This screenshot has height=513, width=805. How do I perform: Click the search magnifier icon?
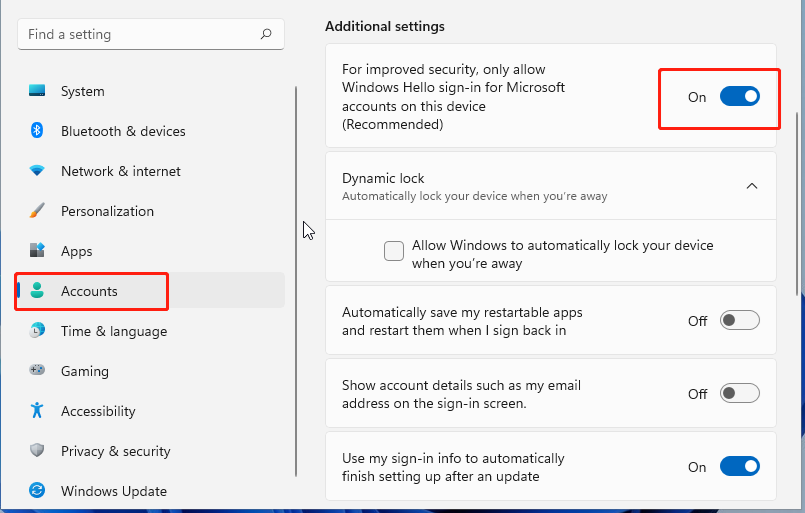point(266,34)
